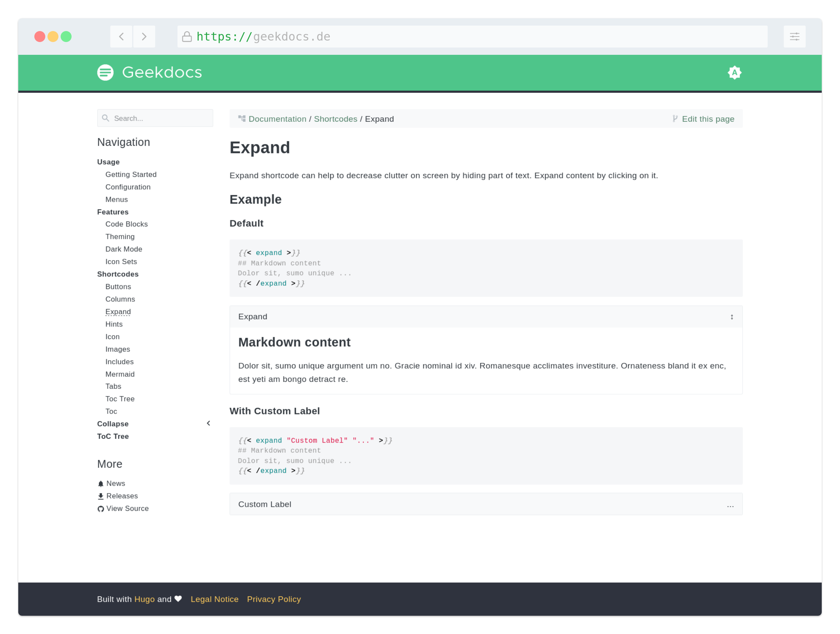Click the News bell icon
The height and width of the screenshot is (634, 840).
(101, 483)
